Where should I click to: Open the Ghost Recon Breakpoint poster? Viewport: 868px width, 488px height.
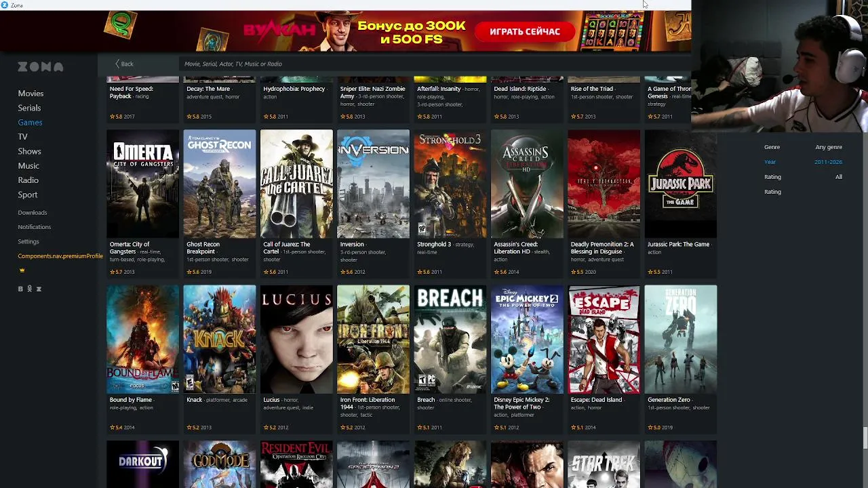(220, 184)
